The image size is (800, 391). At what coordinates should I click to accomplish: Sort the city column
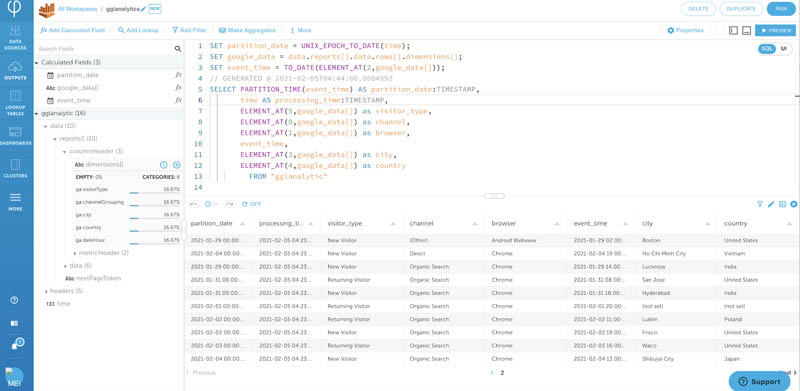[708, 224]
